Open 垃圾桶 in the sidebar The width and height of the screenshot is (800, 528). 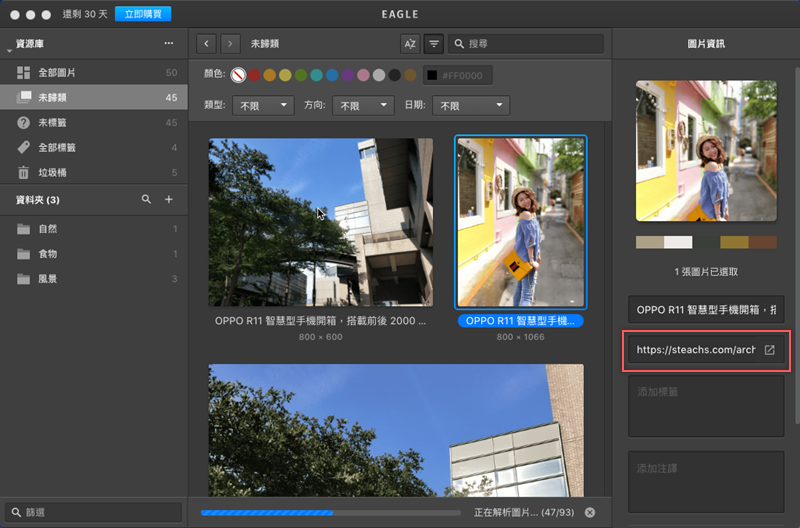click(x=52, y=172)
